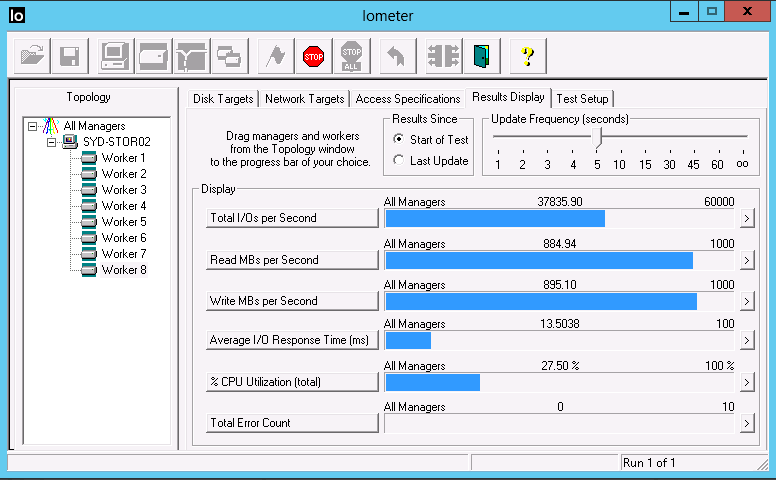
Task: Open arrow next to Response Time bar
Action: pyautogui.click(x=747, y=340)
